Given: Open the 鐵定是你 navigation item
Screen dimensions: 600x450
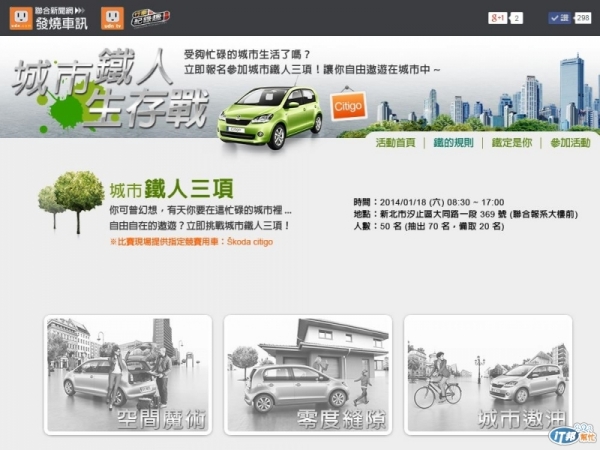Looking at the screenshot, I should click(512, 143).
